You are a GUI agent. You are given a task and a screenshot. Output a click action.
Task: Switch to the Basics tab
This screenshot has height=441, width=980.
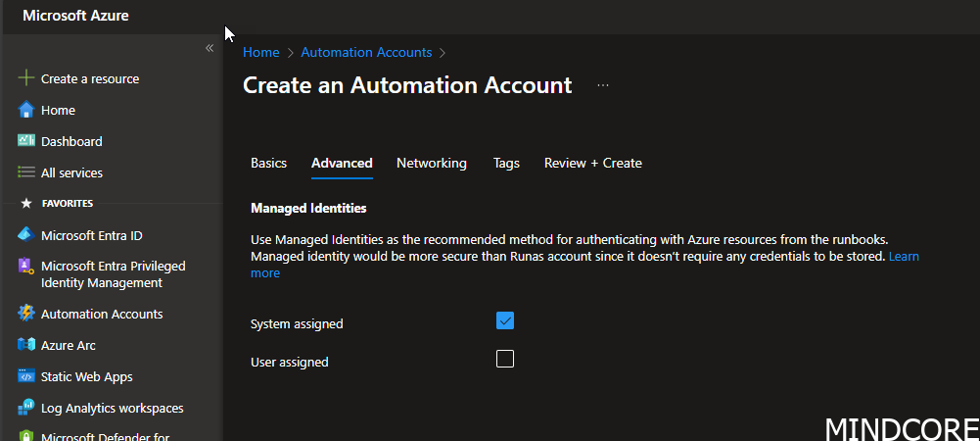(268, 163)
